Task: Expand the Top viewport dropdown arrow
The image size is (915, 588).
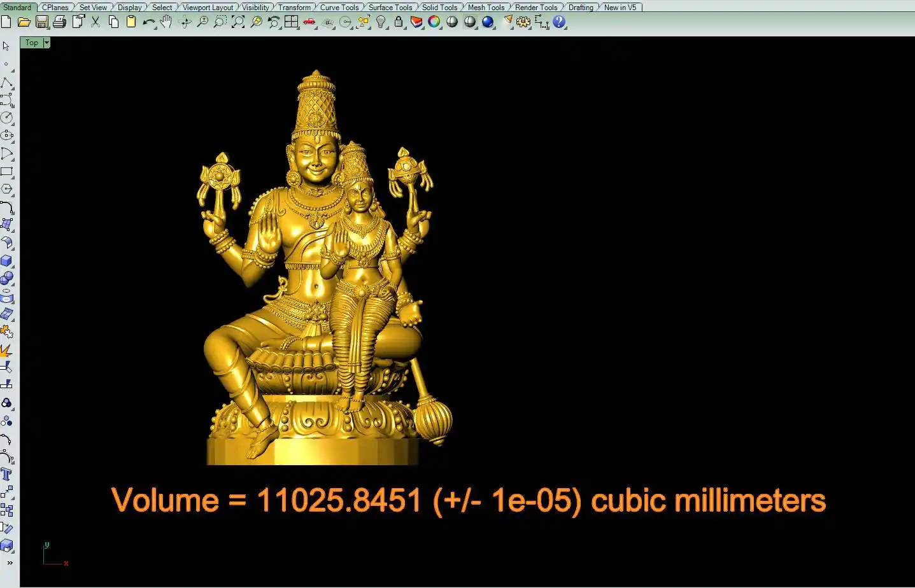Action: tap(46, 43)
